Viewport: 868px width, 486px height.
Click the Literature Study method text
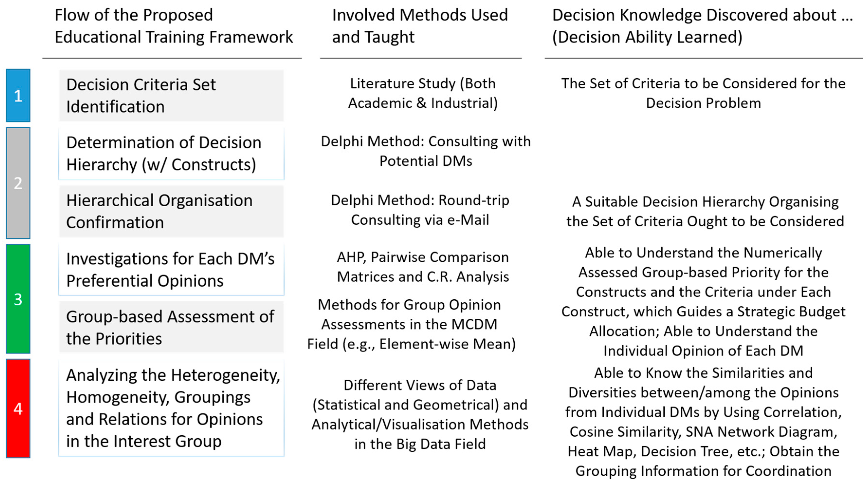pyautogui.click(x=423, y=93)
